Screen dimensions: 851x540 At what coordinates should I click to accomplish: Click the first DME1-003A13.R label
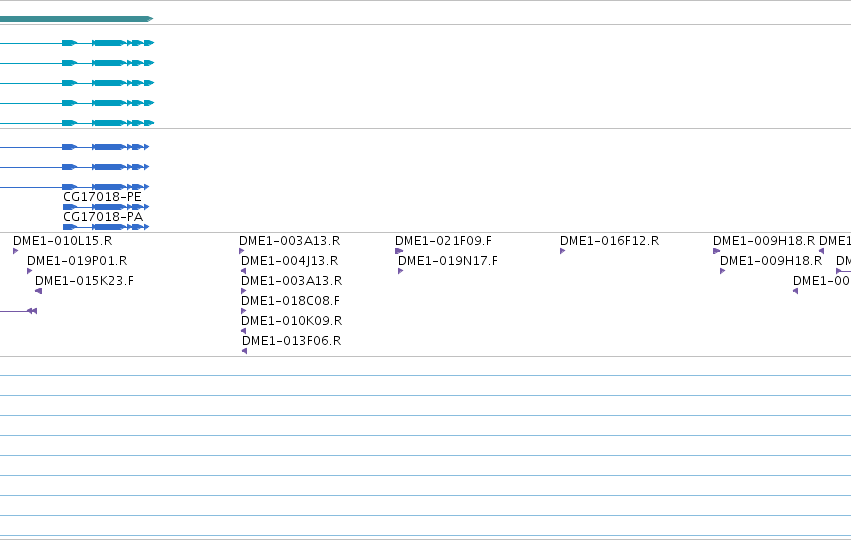(289, 240)
